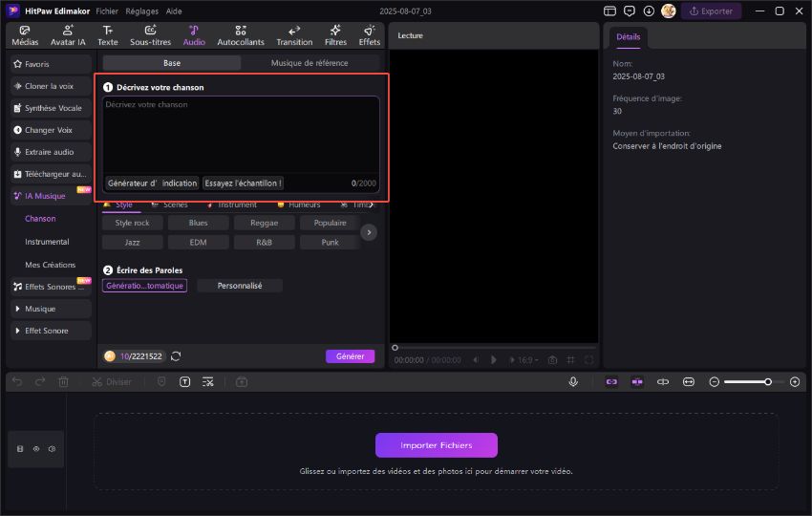Open the 16:9 aspect ratio dropdown

coord(527,359)
